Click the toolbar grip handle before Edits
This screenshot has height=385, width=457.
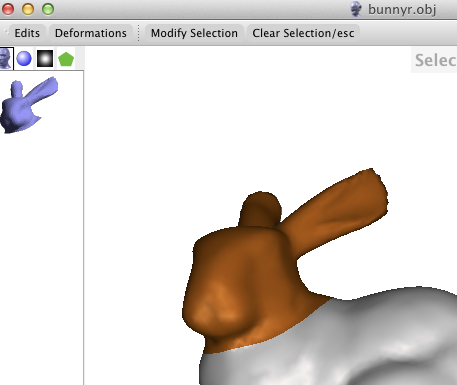6,32
